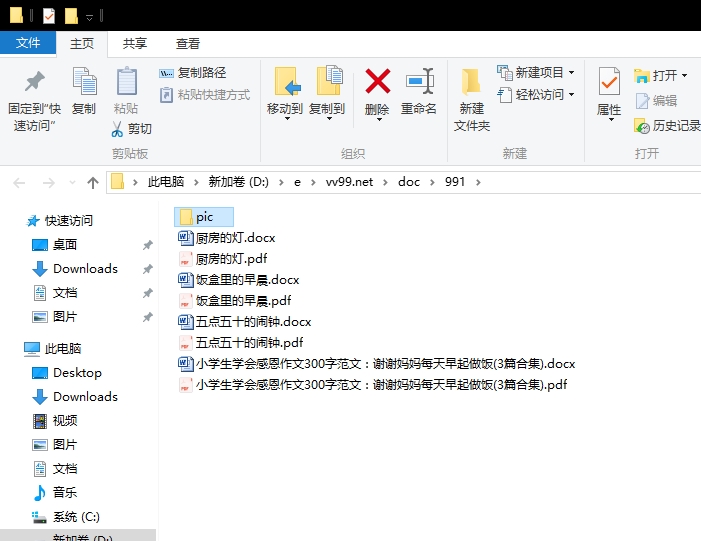Select the 小学生学会感恩作文 docx file
Viewport: 701px width, 541px height.
tap(376, 364)
